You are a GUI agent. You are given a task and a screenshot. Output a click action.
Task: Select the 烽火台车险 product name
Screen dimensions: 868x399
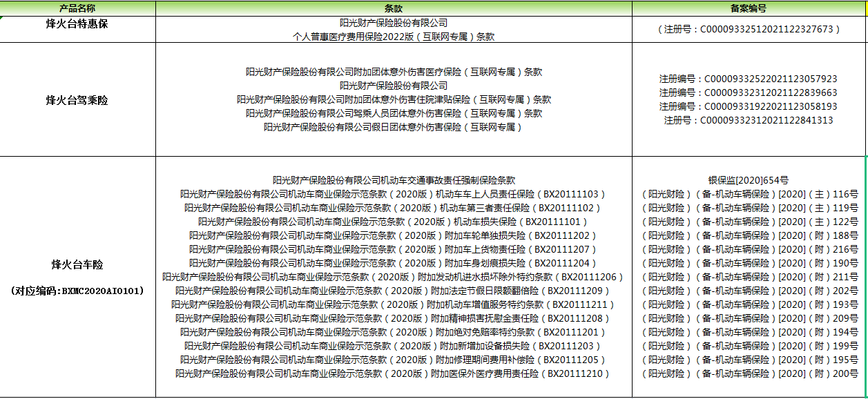77,264
